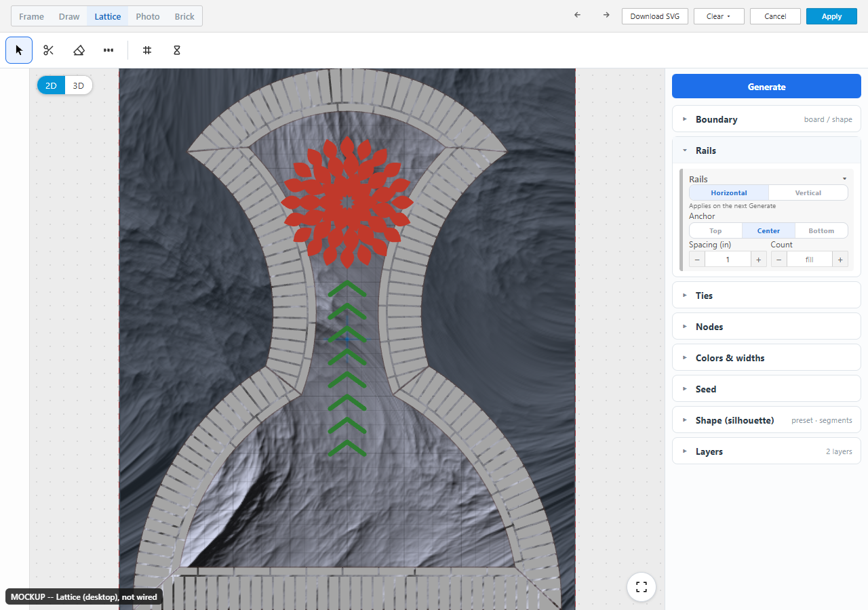This screenshot has width=868, height=610.
Task: Decrease Count with the minus button
Action: pos(779,259)
